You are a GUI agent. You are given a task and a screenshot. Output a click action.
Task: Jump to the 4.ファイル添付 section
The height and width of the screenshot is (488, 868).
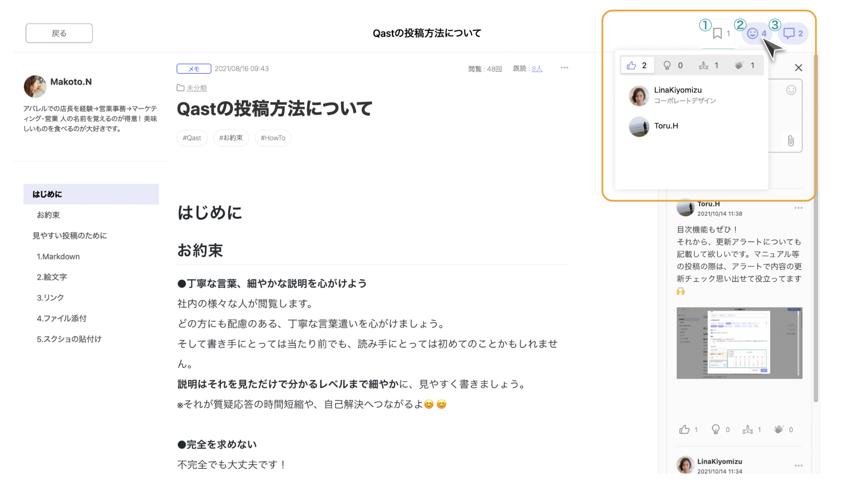coord(62,318)
